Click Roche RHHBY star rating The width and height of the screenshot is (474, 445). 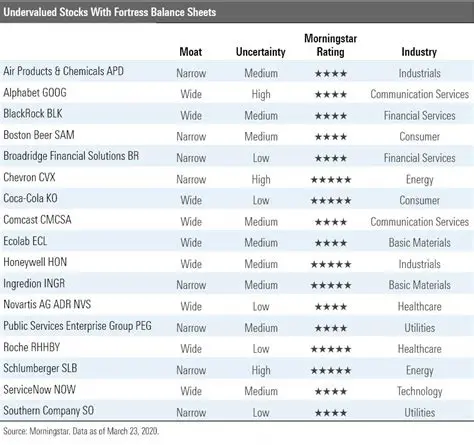[331, 349]
